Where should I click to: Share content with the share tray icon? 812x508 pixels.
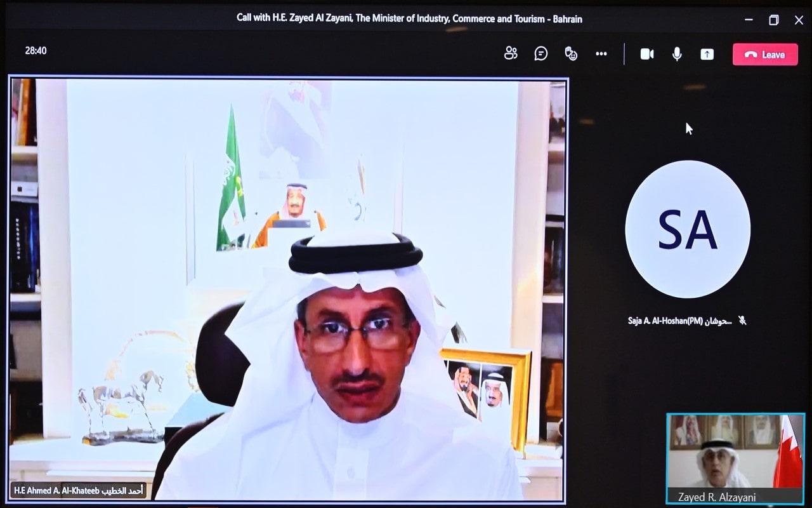[707, 54]
